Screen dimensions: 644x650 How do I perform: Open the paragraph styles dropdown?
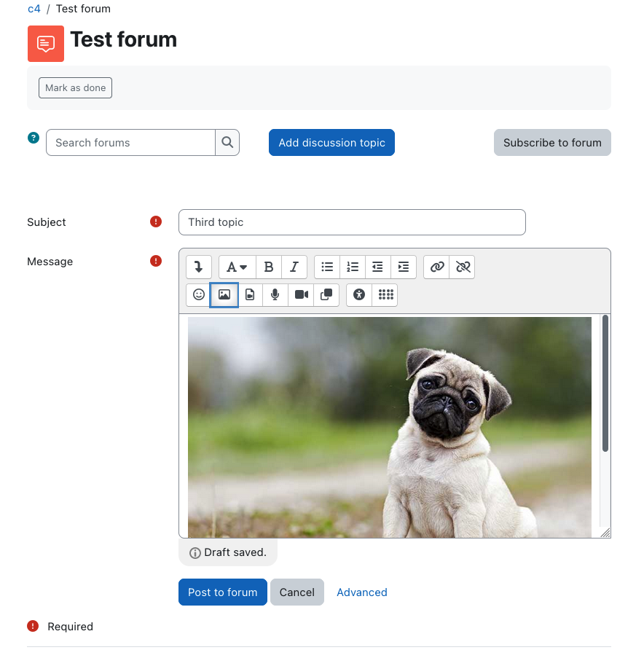click(x=237, y=267)
